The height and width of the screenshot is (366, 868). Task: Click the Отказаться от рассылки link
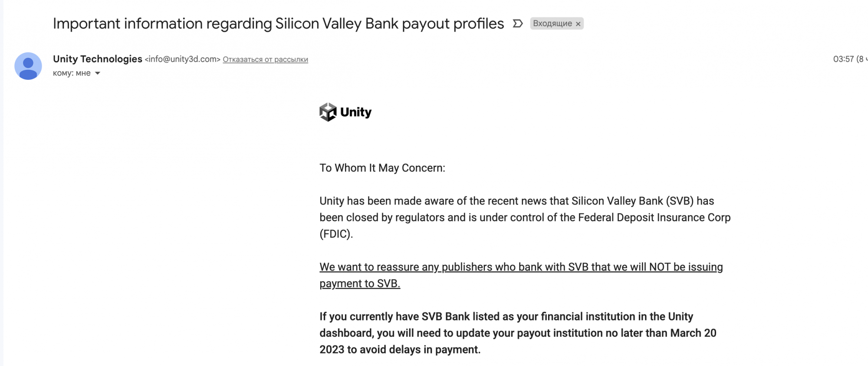265,59
